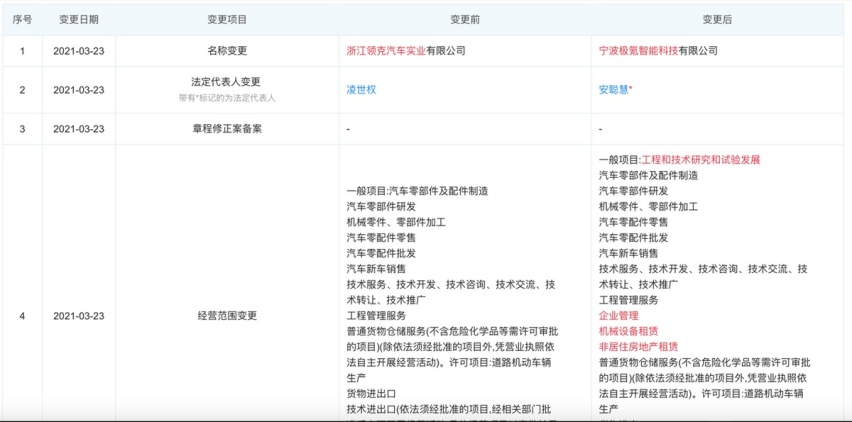Click 工程管理服务 in the 变更前 column

tap(376, 316)
